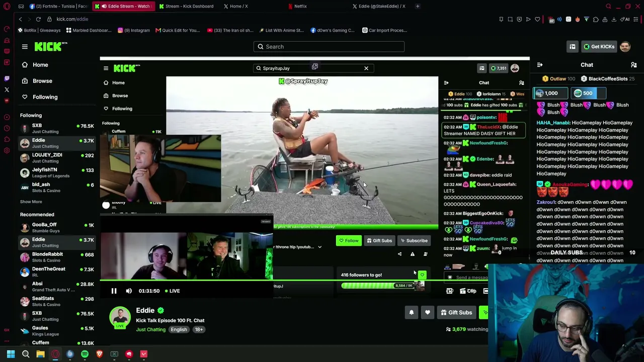Open the chat users list icon
Image resolution: width=644 pixels, height=362 pixels.
click(x=634, y=65)
